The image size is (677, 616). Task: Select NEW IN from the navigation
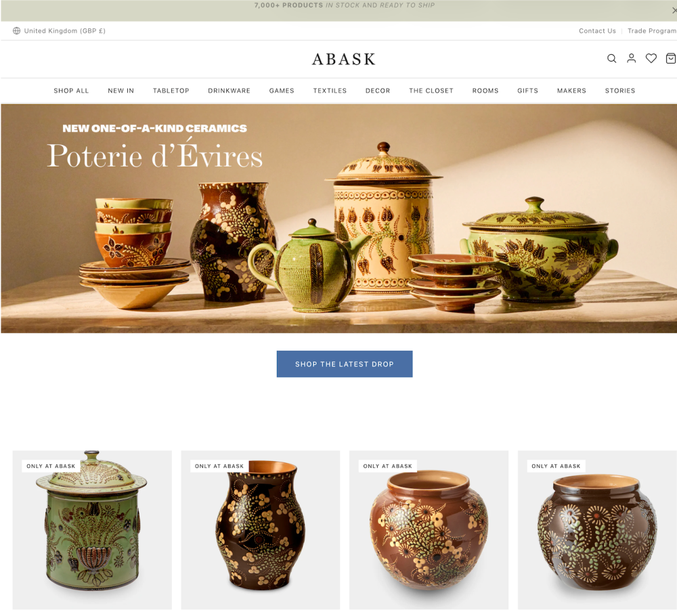click(x=121, y=91)
